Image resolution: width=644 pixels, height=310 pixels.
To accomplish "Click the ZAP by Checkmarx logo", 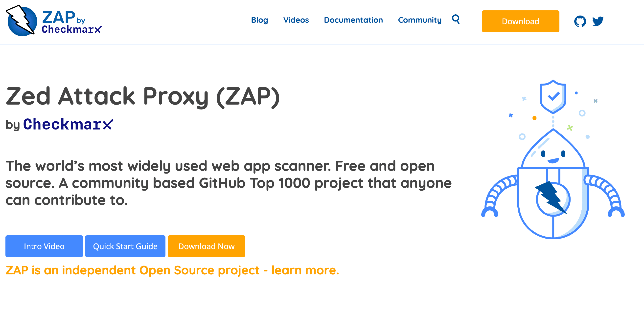I will [x=53, y=21].
